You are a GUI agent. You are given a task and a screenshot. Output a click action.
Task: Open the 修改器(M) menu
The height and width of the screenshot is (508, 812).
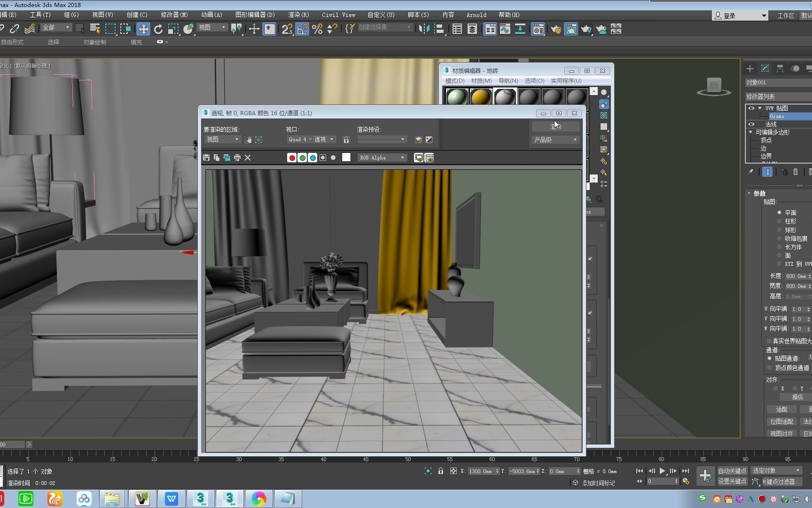click(174, 15)
